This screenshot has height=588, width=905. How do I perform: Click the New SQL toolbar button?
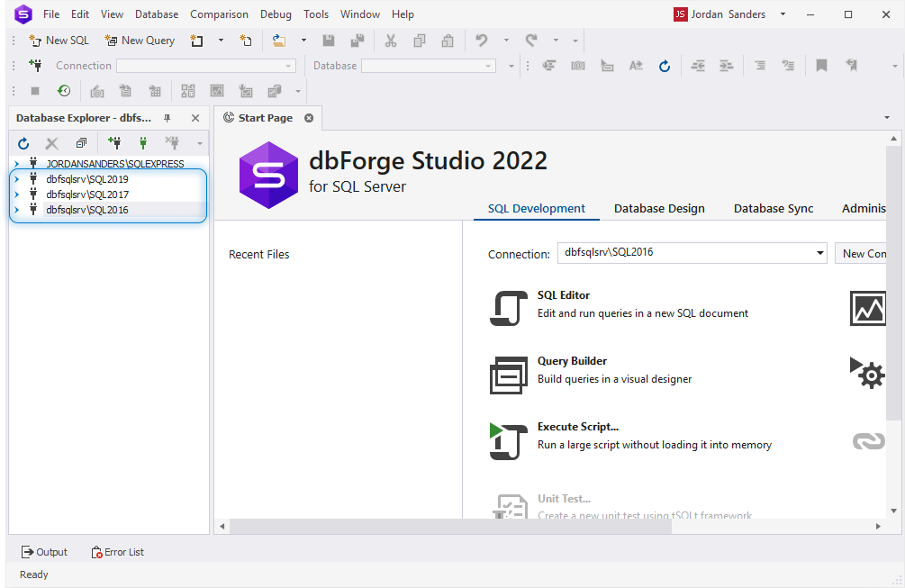point(59,41)
